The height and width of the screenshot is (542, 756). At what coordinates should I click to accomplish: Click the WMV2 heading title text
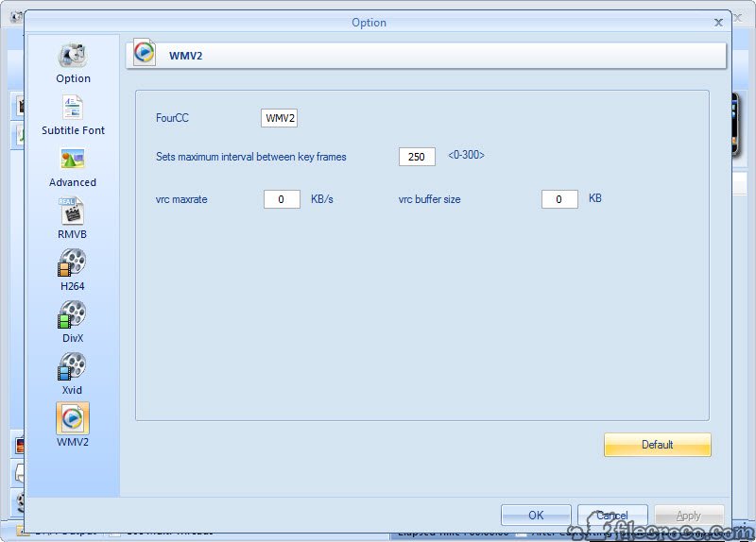point(185,56)
